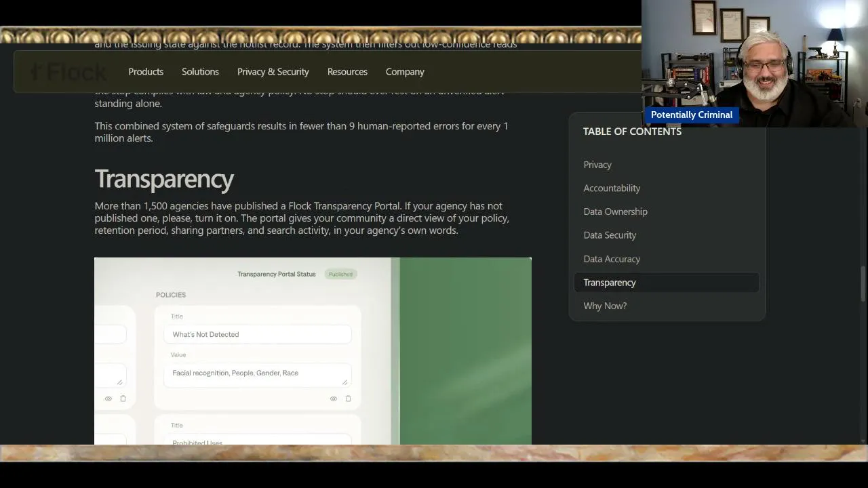Open the Products menu
The image size is (868, 488).
pyautogui.click(x=146, y=72)
